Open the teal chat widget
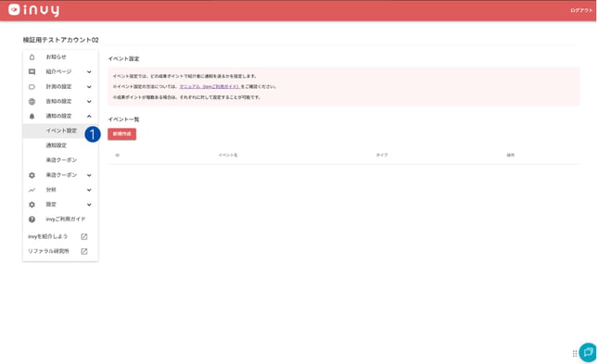 point(589,352)
